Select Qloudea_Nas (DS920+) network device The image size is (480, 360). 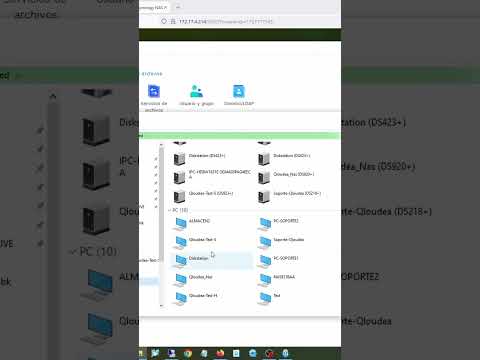[x=286, y=176]
